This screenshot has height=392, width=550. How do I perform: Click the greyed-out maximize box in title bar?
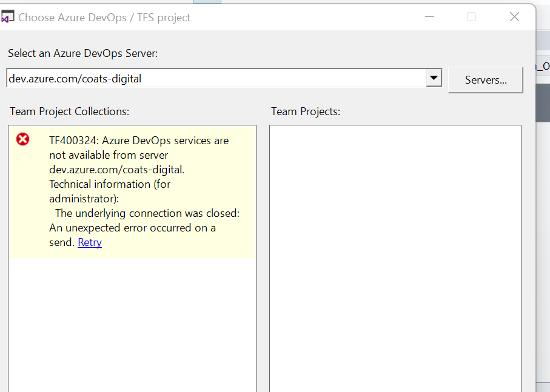471,17
